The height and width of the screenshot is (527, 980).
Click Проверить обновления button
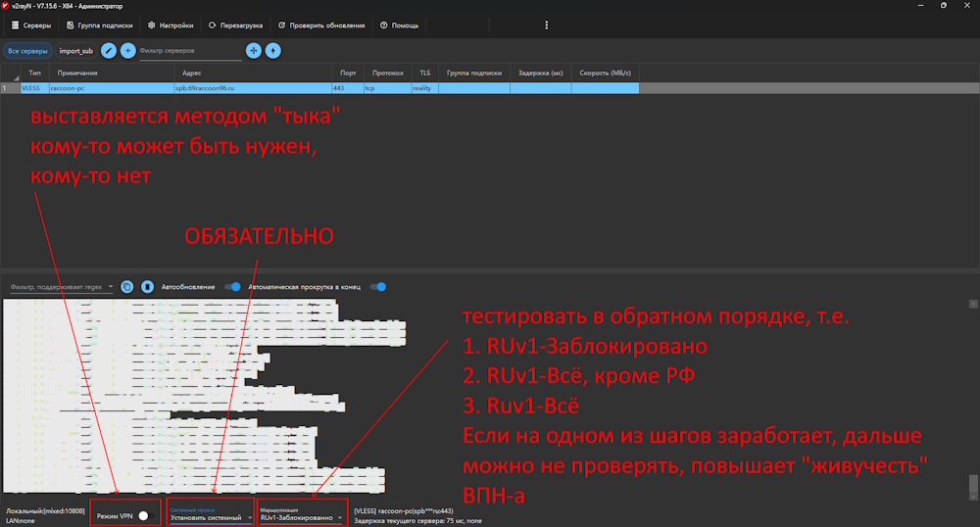point(321,25)
